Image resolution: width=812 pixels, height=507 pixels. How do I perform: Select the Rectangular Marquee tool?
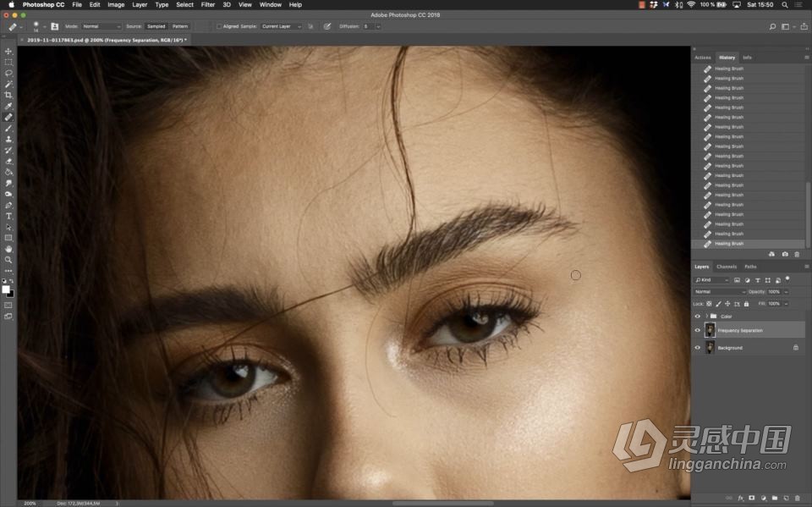(x=8, y=62)
